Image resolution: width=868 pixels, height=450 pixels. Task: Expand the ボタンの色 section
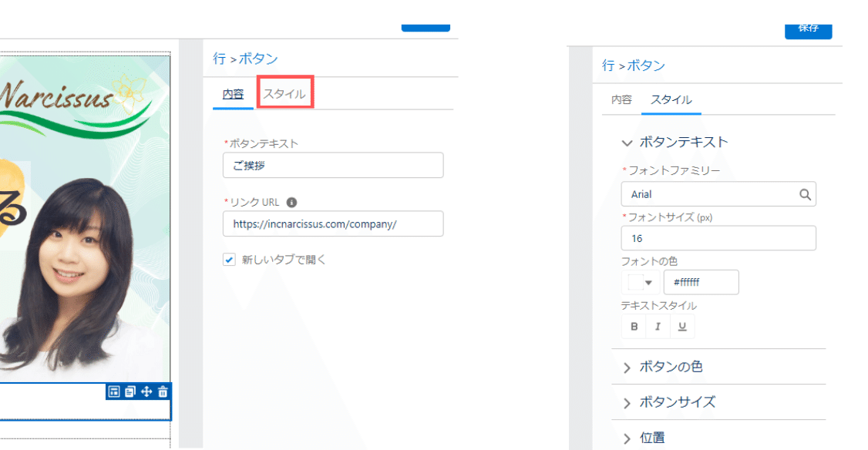(x=627, y=368)
